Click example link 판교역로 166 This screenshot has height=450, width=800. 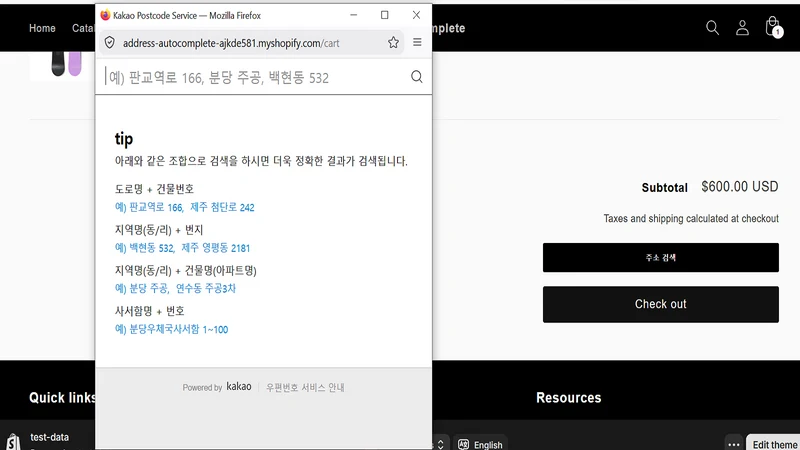coord(155,208)
